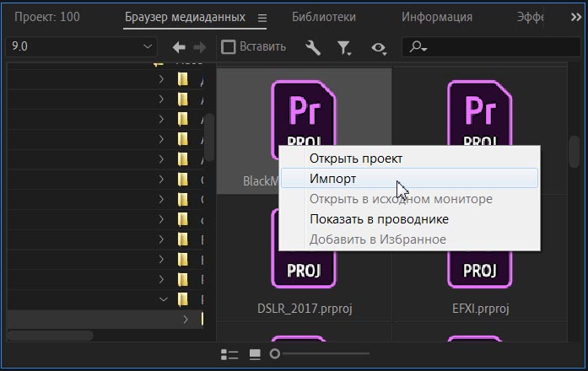Viewport: 588px width, 371px height.
Task: Show hidden panel tabs with double chevron
Action: 576,17
